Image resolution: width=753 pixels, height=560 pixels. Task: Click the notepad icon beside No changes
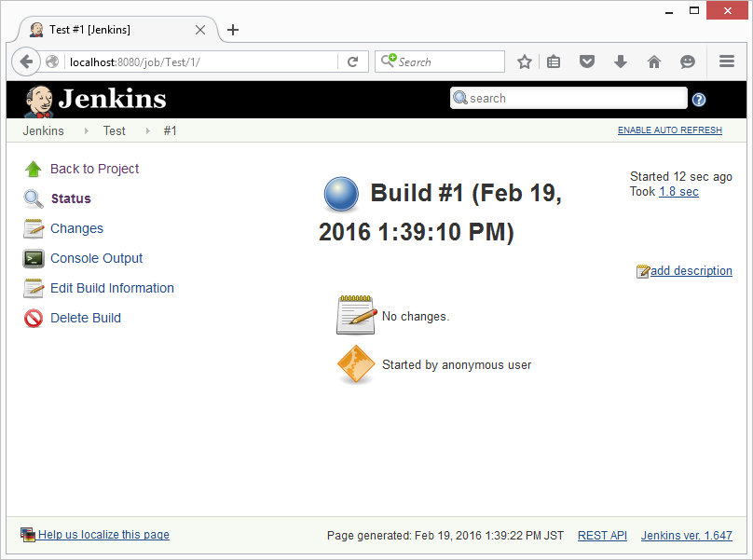(356, 315)
